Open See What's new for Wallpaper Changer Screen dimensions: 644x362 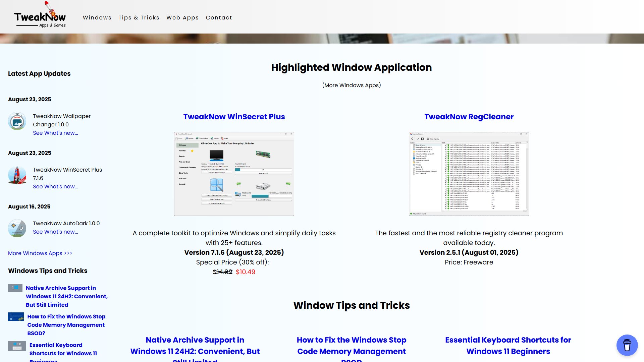pyautogui.click(x=55, y=133)
